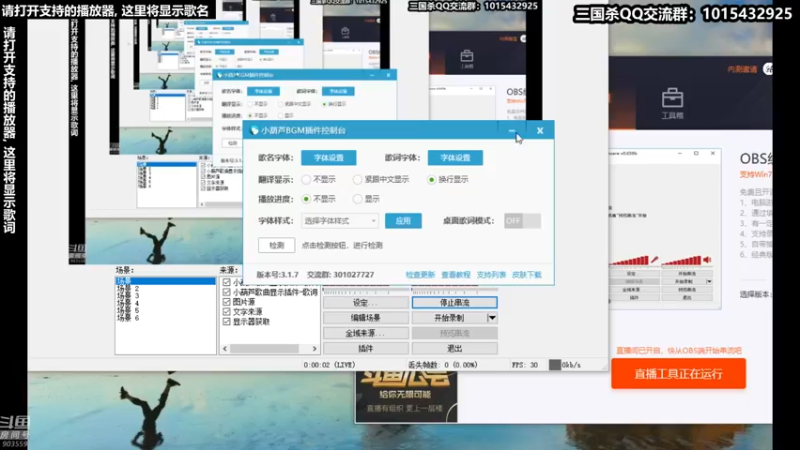The image size is (800, 450).
Task: Click the 0:00:02 (LIVE) status text
Action: tap(329, 365)
